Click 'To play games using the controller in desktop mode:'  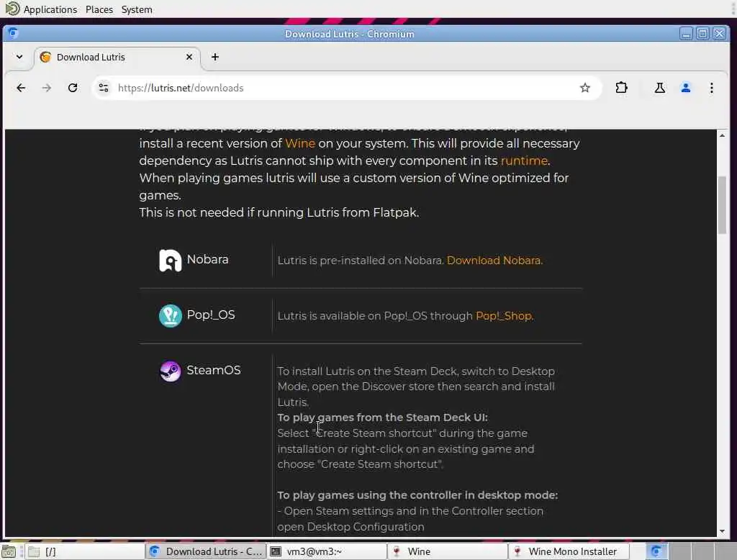417,495
